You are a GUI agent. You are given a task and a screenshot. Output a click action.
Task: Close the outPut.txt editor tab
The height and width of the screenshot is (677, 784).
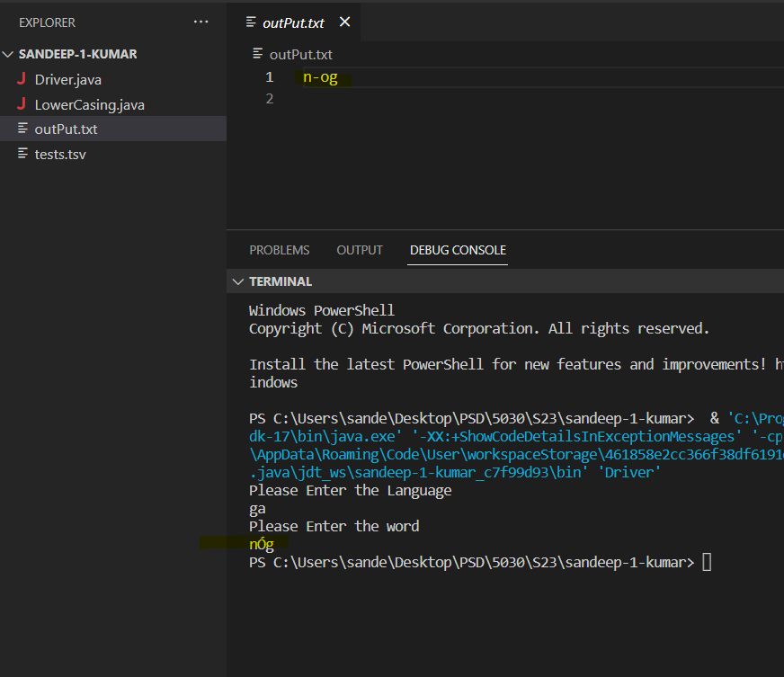point(344,22)
